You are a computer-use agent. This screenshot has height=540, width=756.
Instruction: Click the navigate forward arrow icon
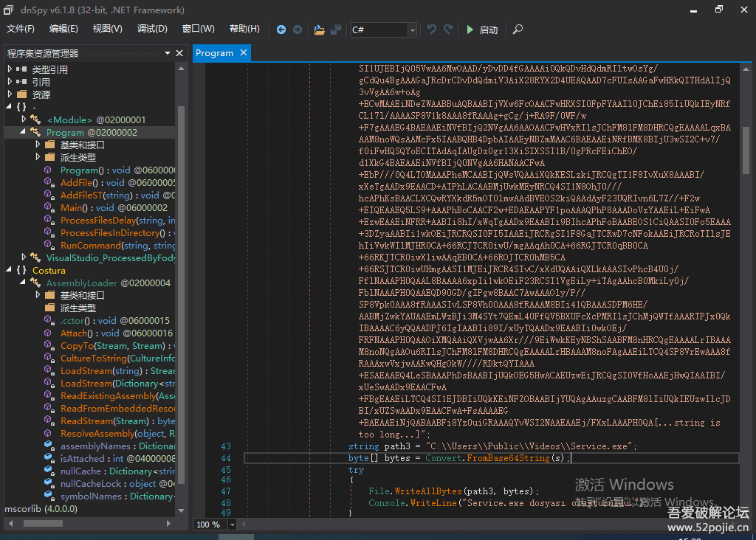298,30
